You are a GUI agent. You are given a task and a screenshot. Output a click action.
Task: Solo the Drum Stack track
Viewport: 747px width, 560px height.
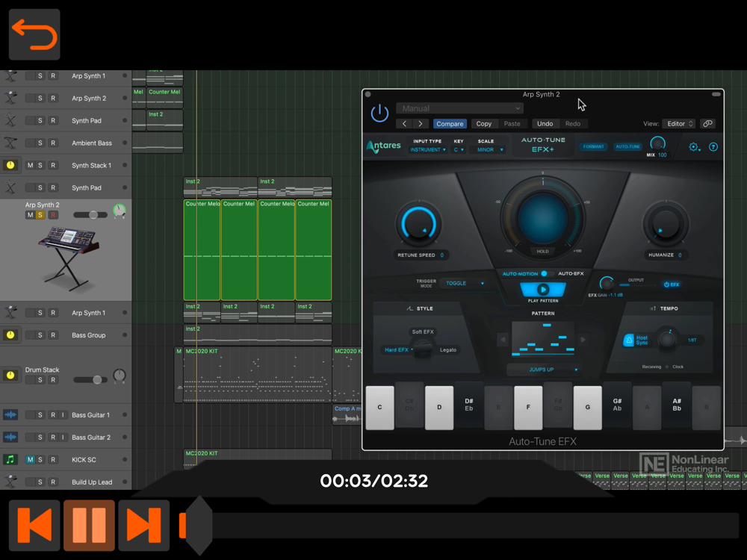[40, 380]
